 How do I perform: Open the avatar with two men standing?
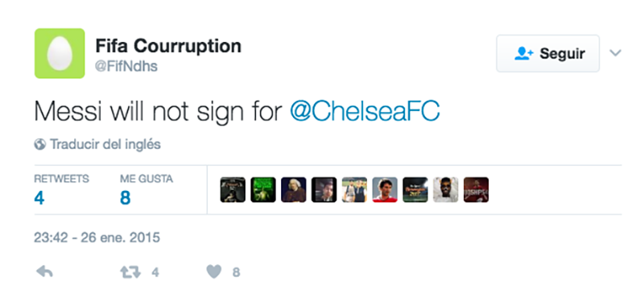[354, 190]
